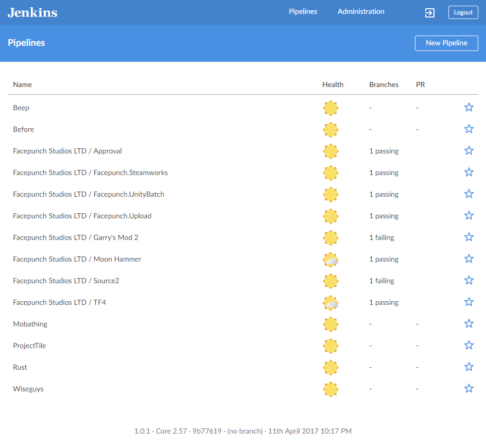The width and height of the screenshot is (486, 448).
Task: Open Facepunch.UnityBatch pipeline row
Action: click(89, 195)
